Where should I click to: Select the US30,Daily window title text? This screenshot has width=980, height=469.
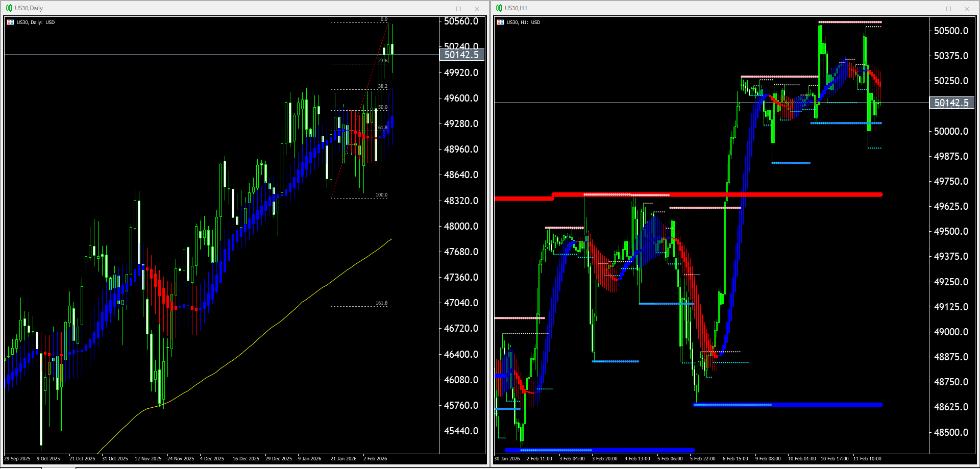[x=29, y=8]
